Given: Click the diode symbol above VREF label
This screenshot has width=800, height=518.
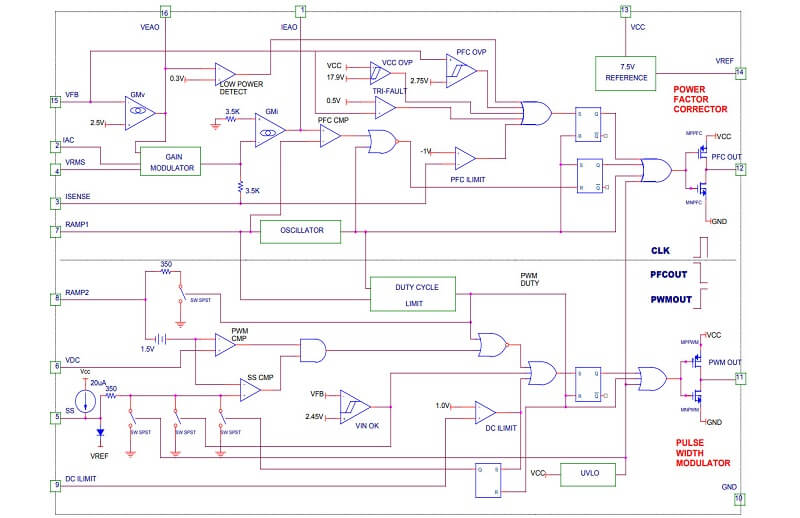Looking at the screenshot, I should tap(100, 433).
